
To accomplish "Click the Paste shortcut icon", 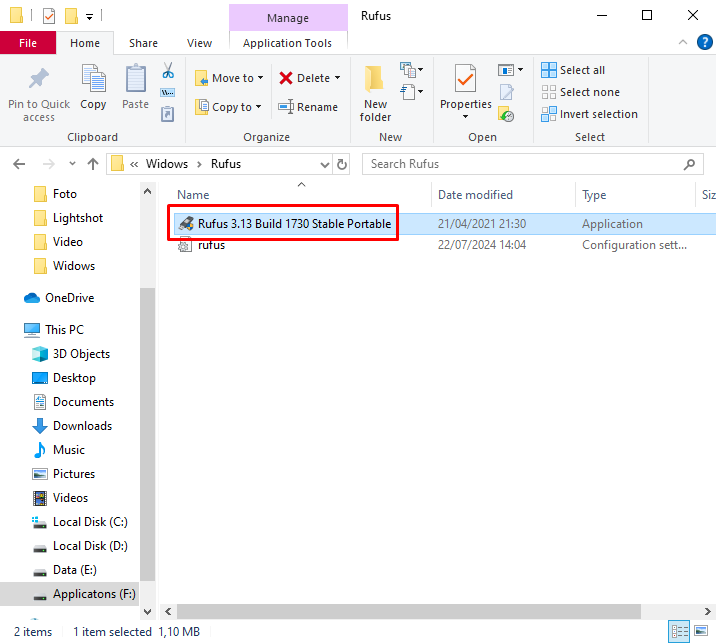I will (x=168, y=114).
